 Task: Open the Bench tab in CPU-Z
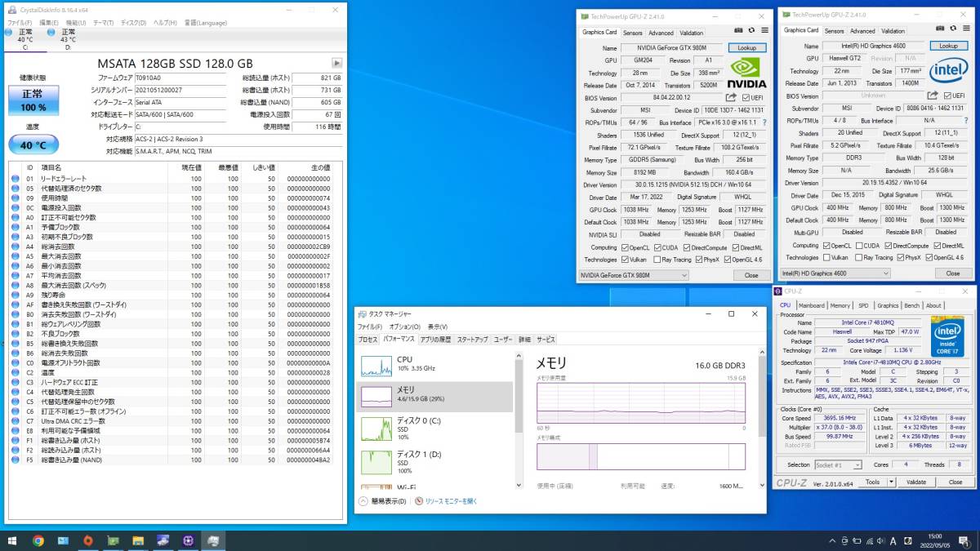(911, 305)
